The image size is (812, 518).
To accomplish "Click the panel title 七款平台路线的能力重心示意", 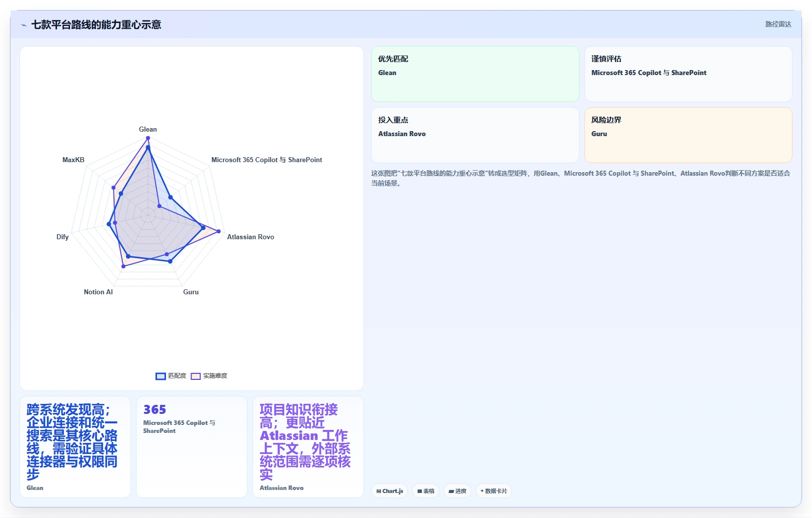I will pyautogui.click(x=96, y=25).
